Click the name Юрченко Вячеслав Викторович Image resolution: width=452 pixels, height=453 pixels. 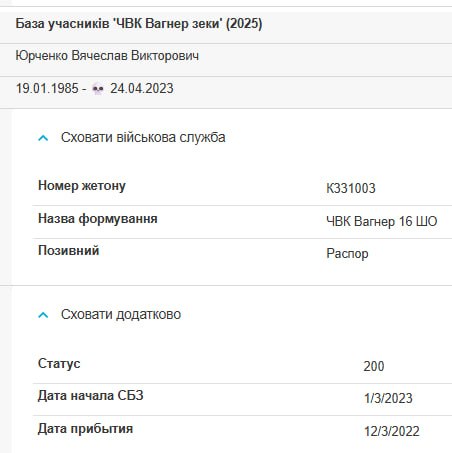[107, 56]
